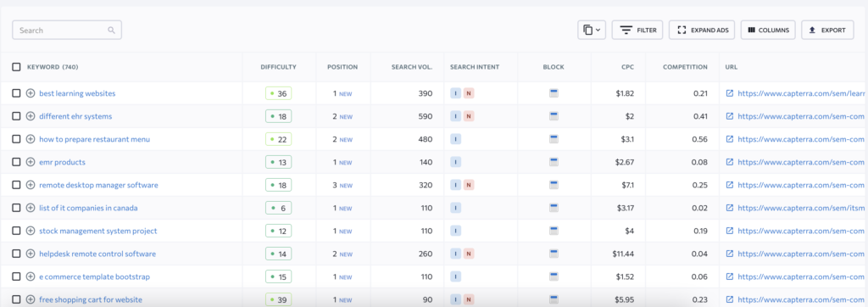Screen dimensions: 868x307
Task: Open external URL icon for best learning websites
Action: pyautogui.click(x=730, y=93)
